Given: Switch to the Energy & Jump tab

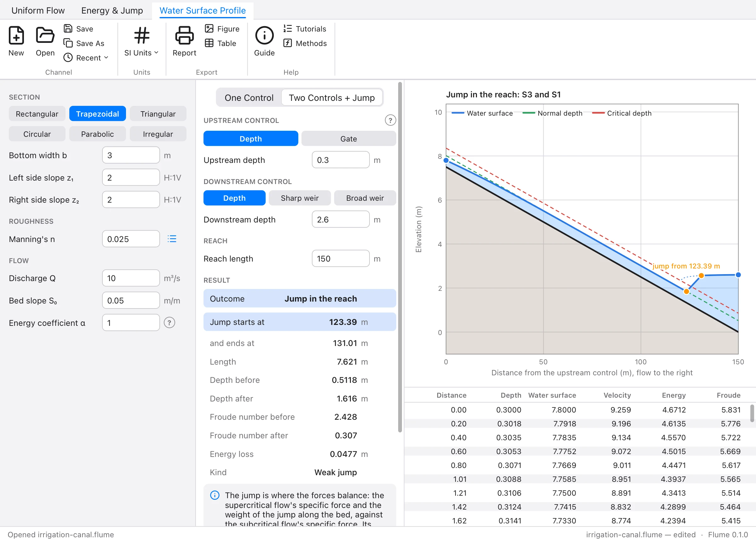Looking at the screenshot, I should [112, 10].
